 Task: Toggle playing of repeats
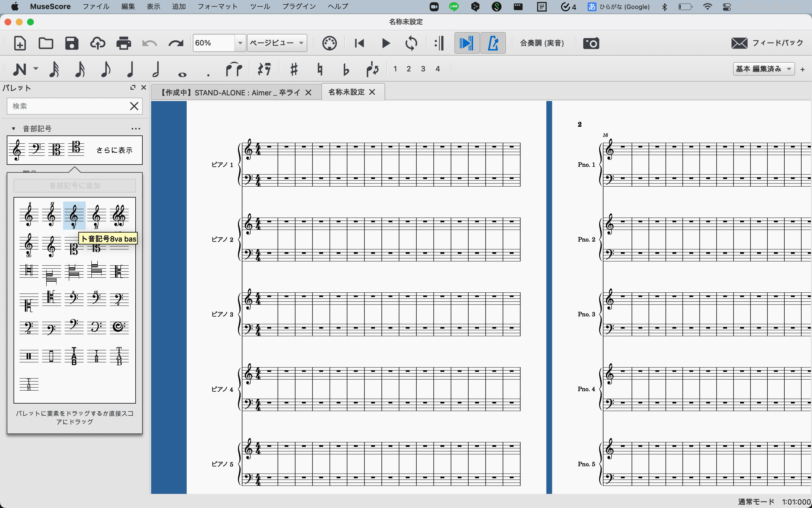point(439,43)
